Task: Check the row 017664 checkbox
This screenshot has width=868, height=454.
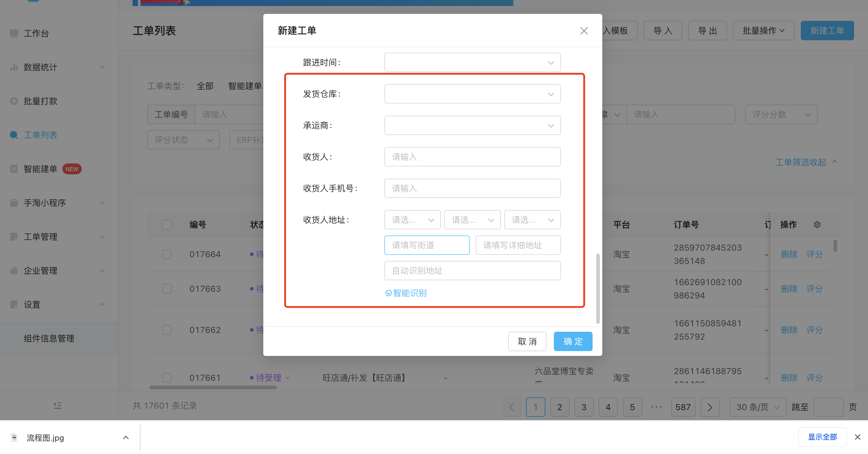Action: click(x=167, y=254)
